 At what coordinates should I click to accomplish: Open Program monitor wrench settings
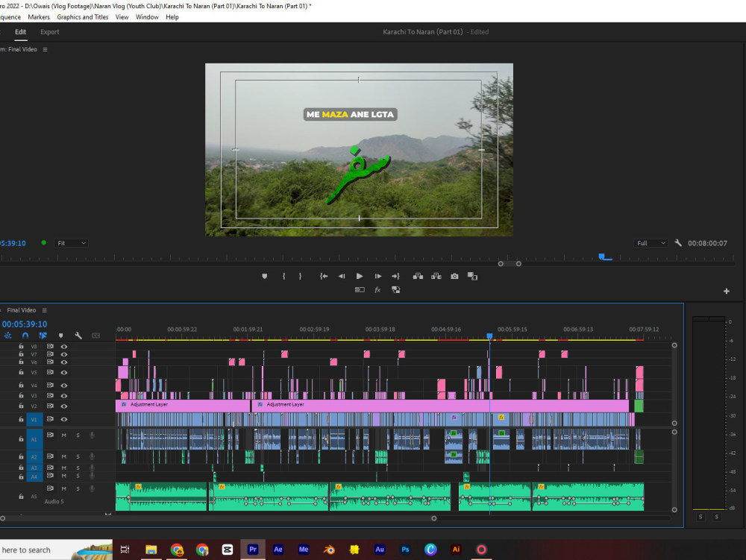678,243
